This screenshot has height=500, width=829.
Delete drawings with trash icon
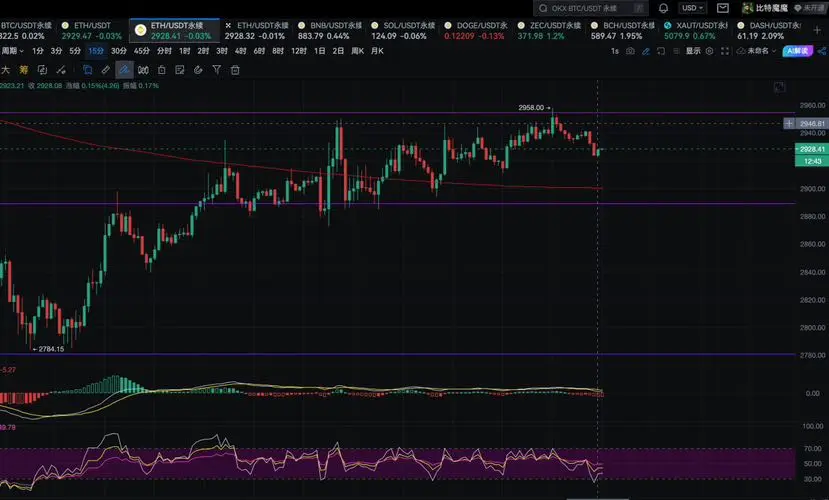(x=235, y=70)
